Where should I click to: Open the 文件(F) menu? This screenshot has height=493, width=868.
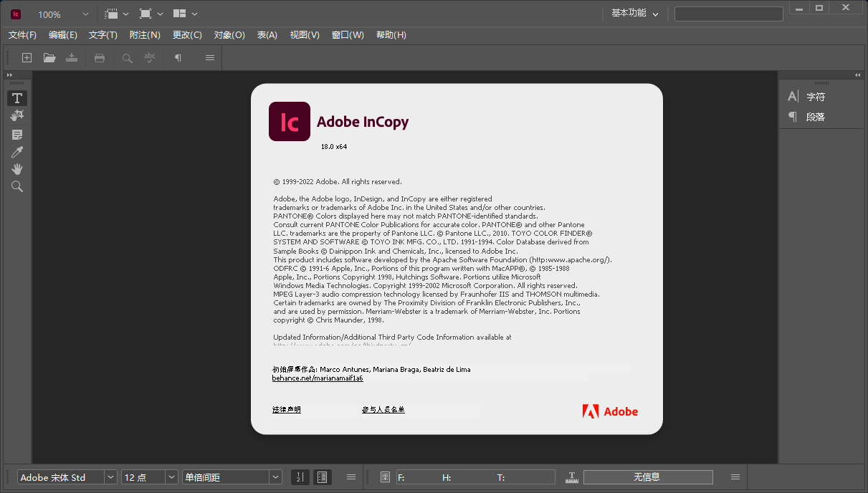[22, 35]
